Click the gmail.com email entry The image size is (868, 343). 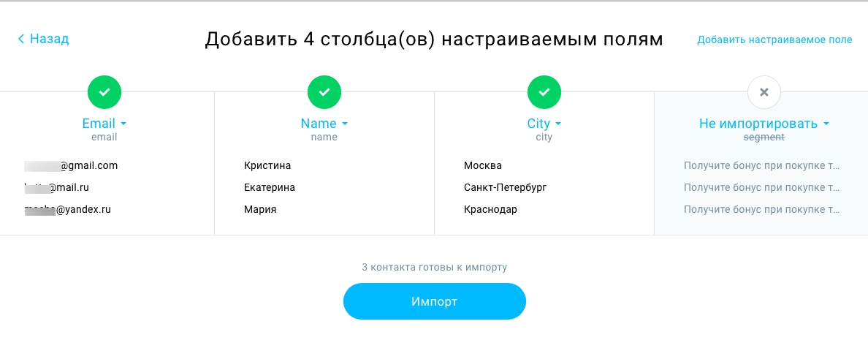pyautogui.click(x=71, y=166)
